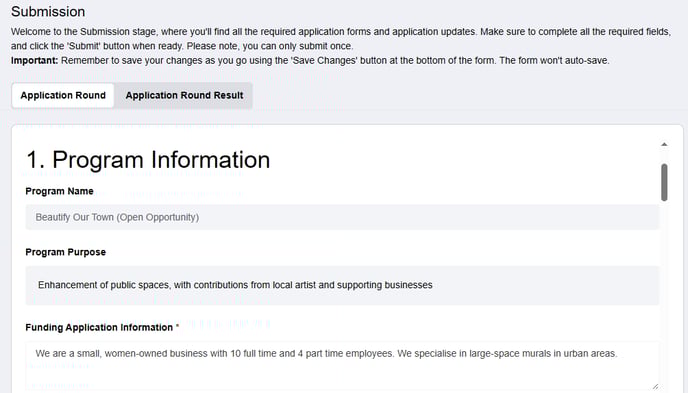
Task: Click the 'Important:' bold note text
Action: (x=34, y=61)
